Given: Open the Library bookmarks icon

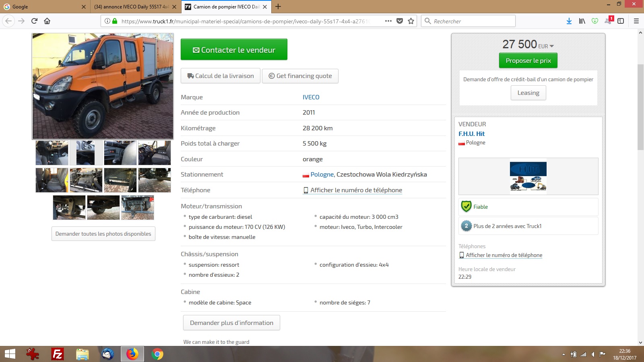Looking at the screenshot, I should tap(582, 21).
